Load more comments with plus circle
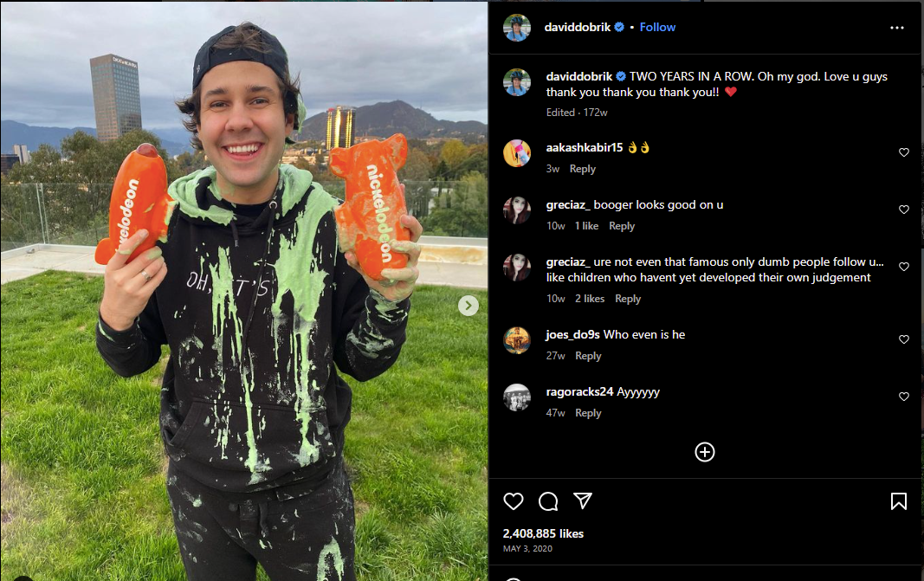Screen dimensions: 924x581 [705, 452]
